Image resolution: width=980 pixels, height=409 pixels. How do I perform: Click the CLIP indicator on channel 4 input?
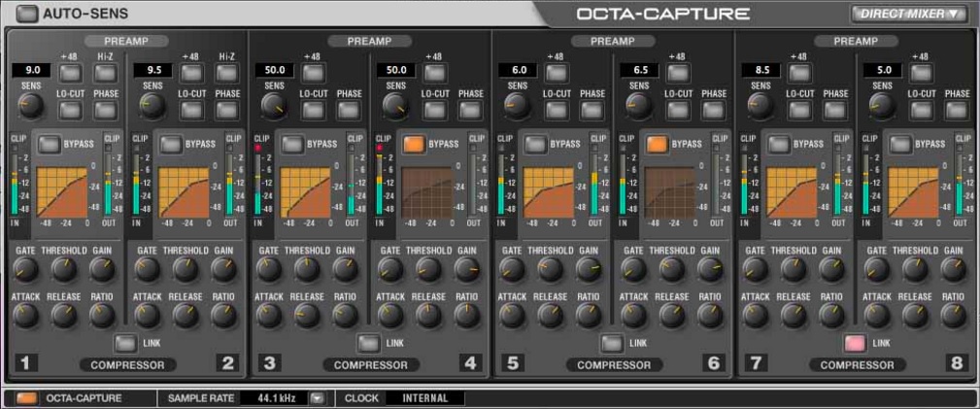[378, 148]
